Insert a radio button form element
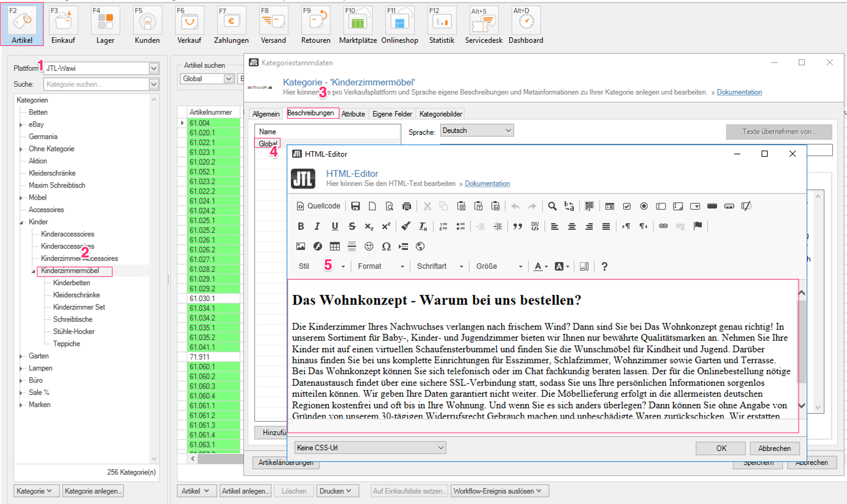 point(644,206)
